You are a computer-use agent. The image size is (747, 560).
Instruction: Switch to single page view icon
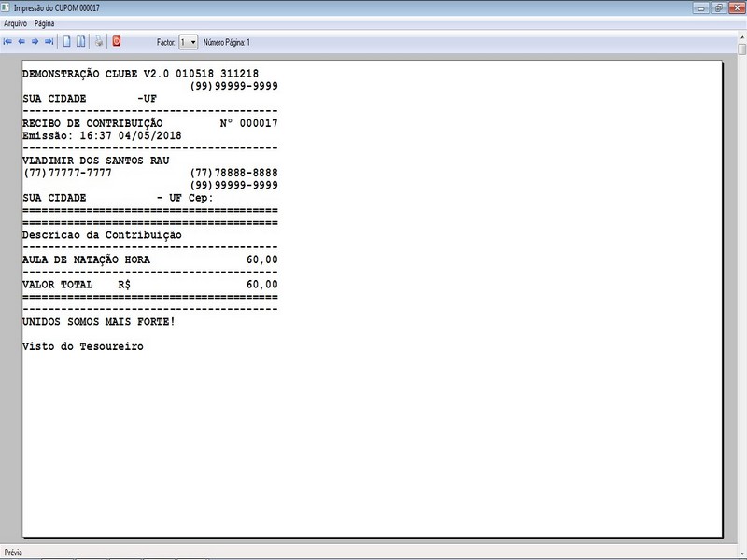67,42
